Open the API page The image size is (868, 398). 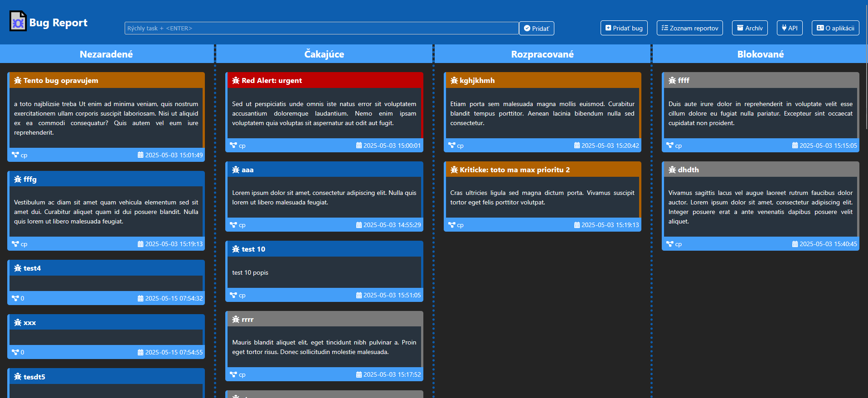pyautogui.click(x=789, y=28)
